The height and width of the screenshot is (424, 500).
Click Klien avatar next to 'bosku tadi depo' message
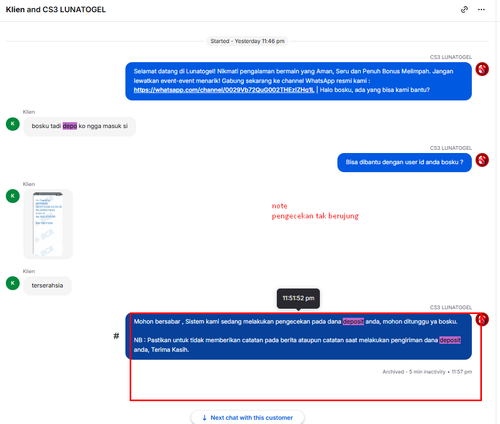[x=13, y=124]
